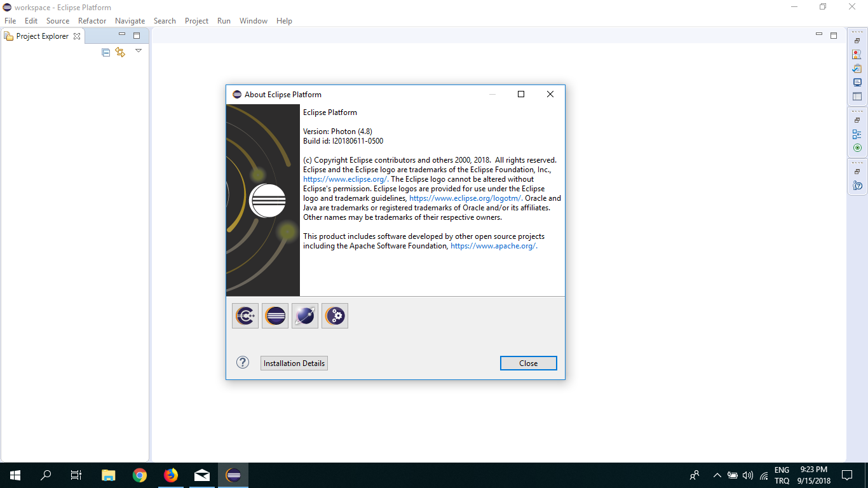Open the volume control in system tray

[x=748, y=475]
